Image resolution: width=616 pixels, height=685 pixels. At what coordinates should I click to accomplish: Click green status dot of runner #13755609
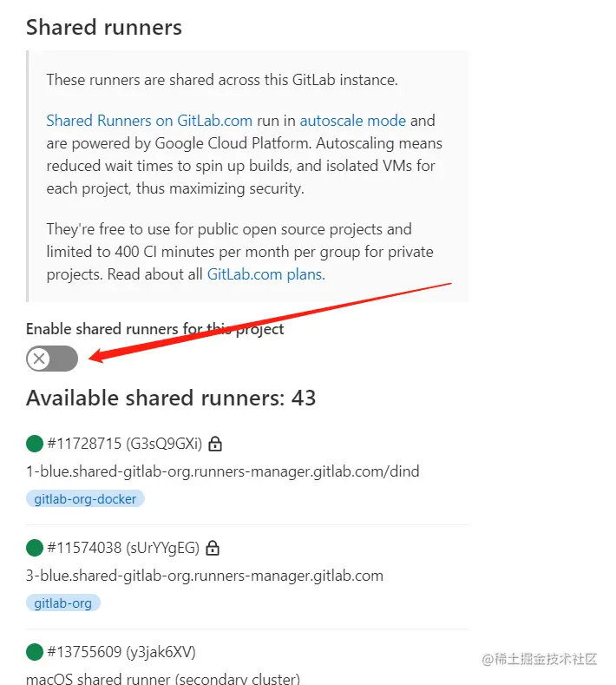[x=35, y=652]
